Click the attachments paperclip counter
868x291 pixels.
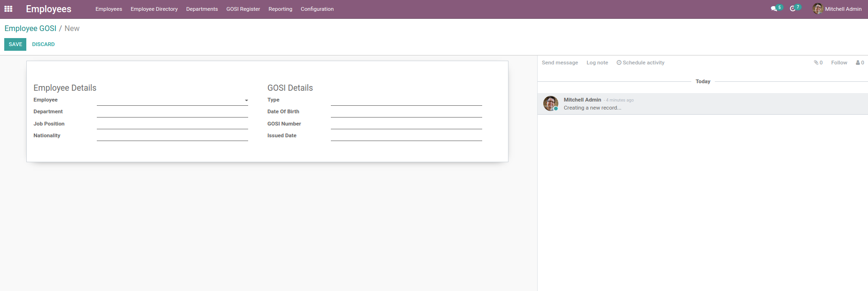818,63
